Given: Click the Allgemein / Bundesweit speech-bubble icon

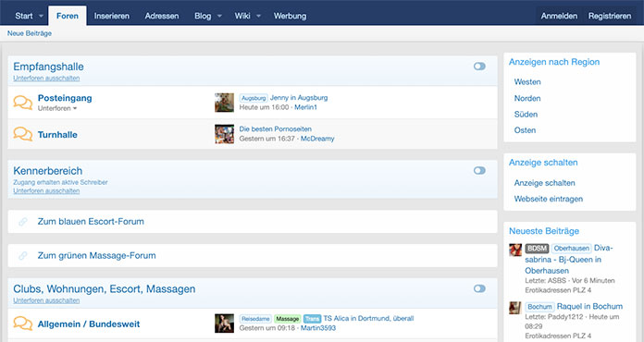Looking at the screenshot, I should tap(22, 324).
